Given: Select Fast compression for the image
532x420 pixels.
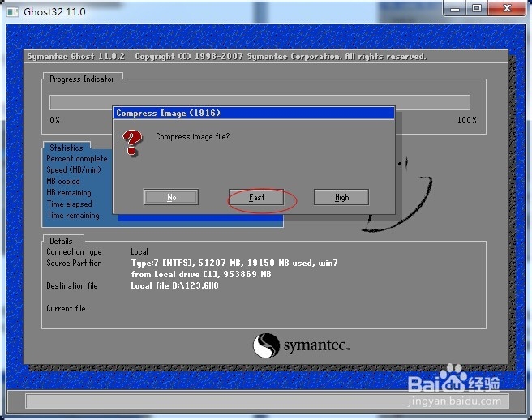Looking at the screenshot, I should [x=256, y=197].
